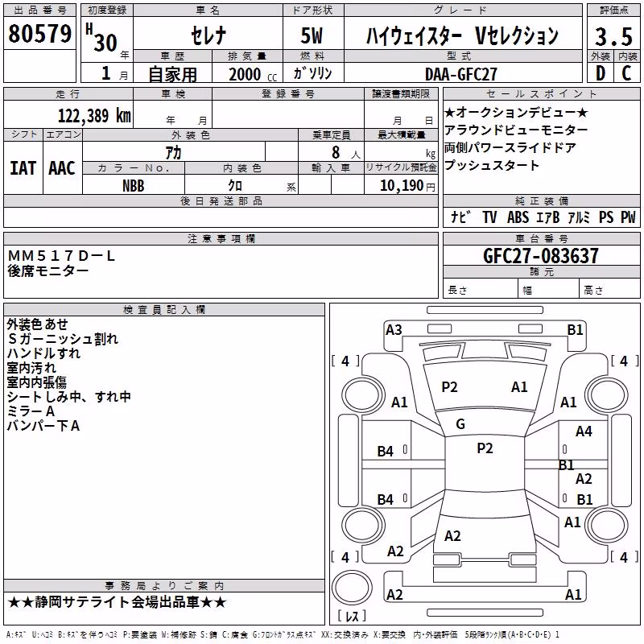This screenshot has width=644, height=644.
Task: Select the 注意事項欄 section header
Action: click(221, 238)
